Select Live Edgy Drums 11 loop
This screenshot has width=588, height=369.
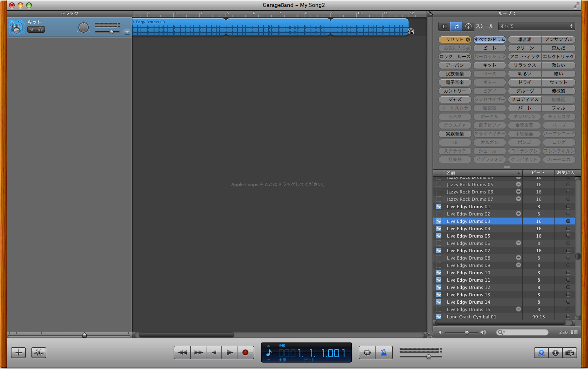[x=504, y=280]
